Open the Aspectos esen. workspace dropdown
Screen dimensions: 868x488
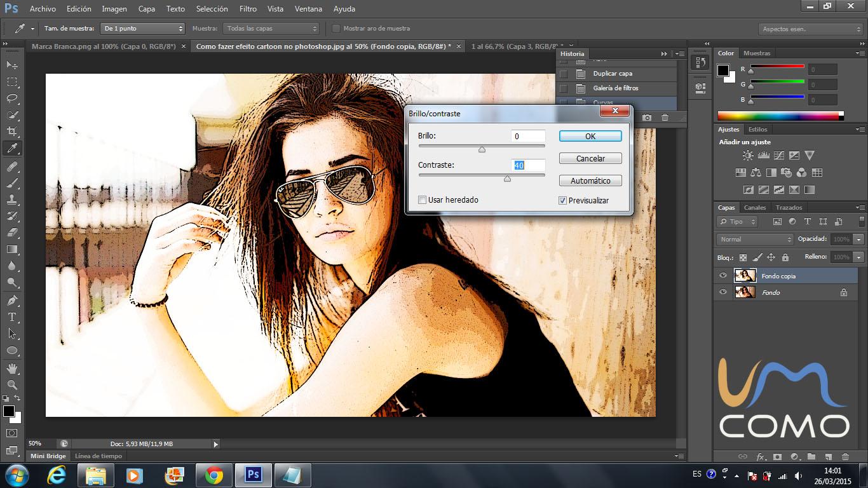click(x=810, y=29)
